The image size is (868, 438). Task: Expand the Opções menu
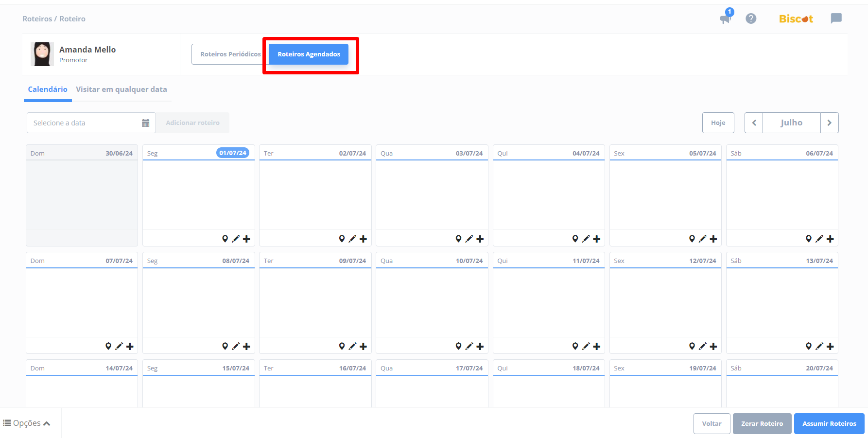[27, 423]
